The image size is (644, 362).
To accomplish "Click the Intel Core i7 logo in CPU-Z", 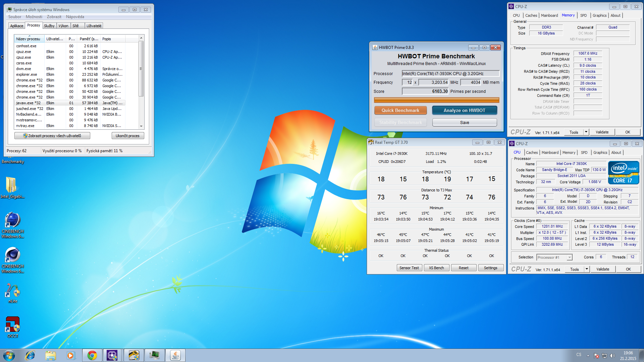I will (x=624, y=173).
